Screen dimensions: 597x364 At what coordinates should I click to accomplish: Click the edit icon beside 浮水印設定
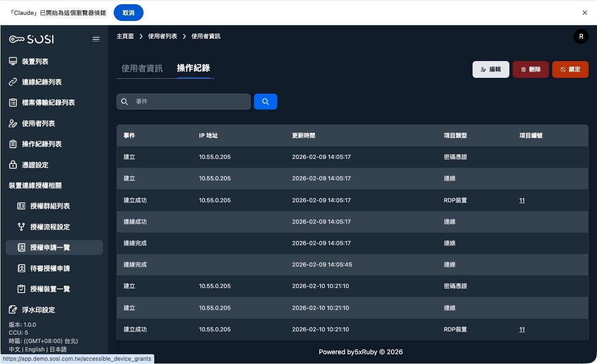[13, 310]
